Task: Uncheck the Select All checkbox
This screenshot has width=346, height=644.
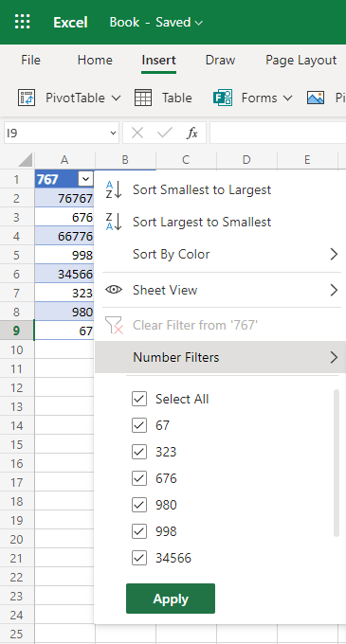Action: pos(139,399)
